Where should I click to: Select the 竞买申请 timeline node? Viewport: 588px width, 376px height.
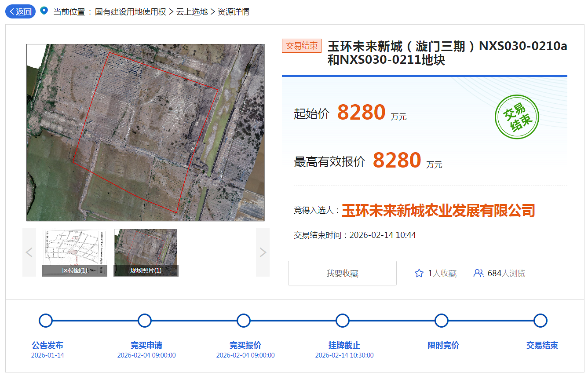coord(145,321)
